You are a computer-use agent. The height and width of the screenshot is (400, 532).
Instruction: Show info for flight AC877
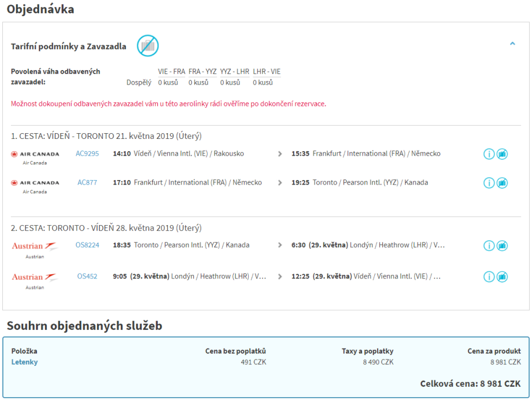pos(489,183)
